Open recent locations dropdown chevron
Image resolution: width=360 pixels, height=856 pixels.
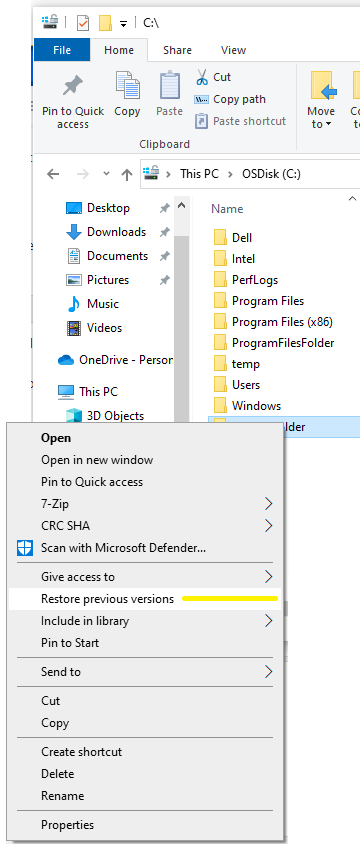pos(107,174)
